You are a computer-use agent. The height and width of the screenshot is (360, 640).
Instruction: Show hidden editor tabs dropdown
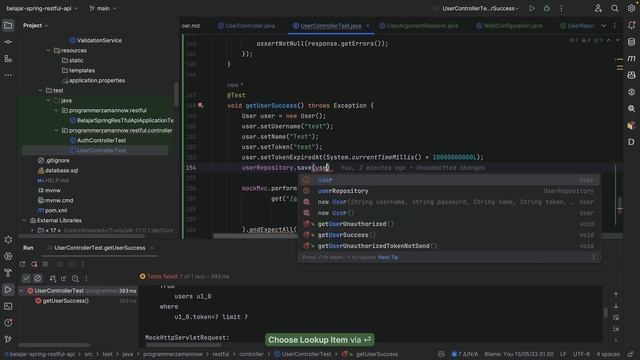click(603, 26)
